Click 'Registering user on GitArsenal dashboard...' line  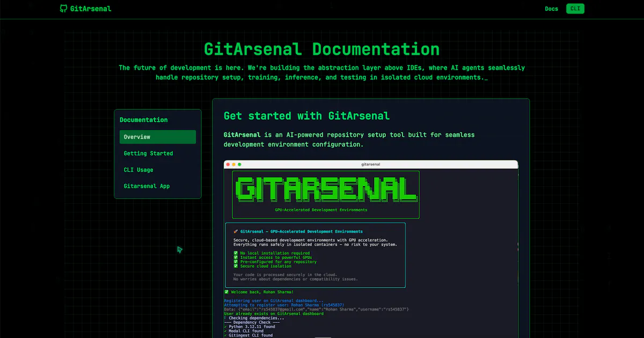click(274, 300)
